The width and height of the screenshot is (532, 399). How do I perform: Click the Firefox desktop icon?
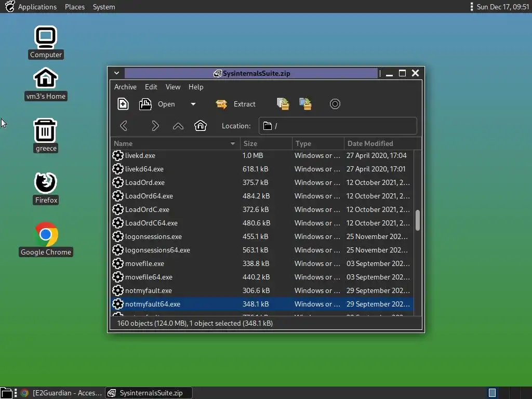click(x=46, y=188)
